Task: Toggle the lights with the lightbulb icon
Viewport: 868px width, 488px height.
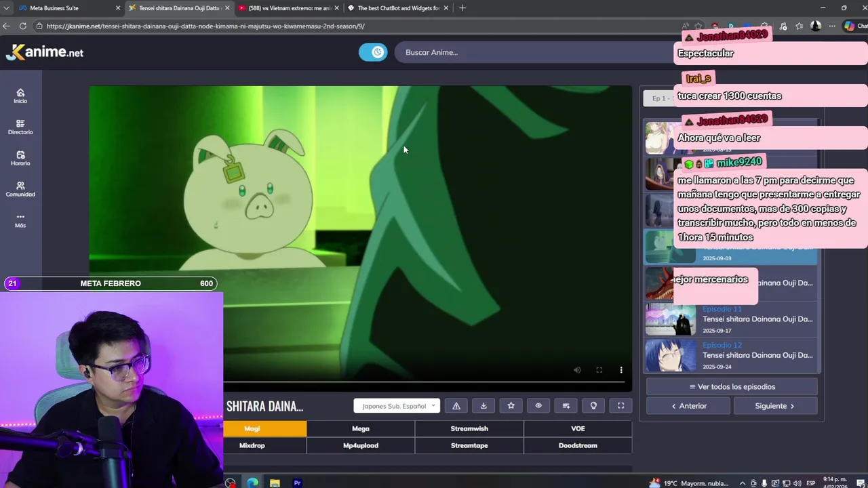Action: click(x=593, y=406)
